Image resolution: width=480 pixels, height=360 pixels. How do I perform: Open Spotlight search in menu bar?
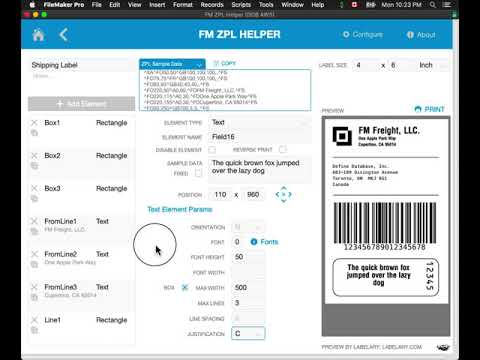point(433,5)
